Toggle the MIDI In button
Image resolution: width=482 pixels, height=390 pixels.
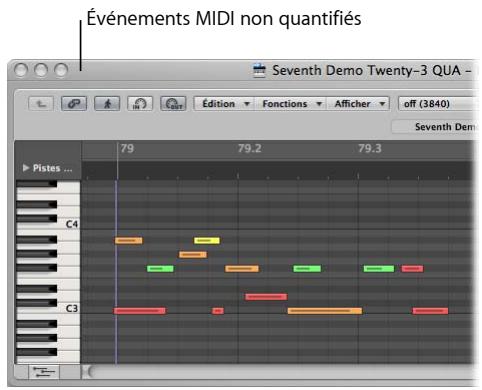click(140, 104)
